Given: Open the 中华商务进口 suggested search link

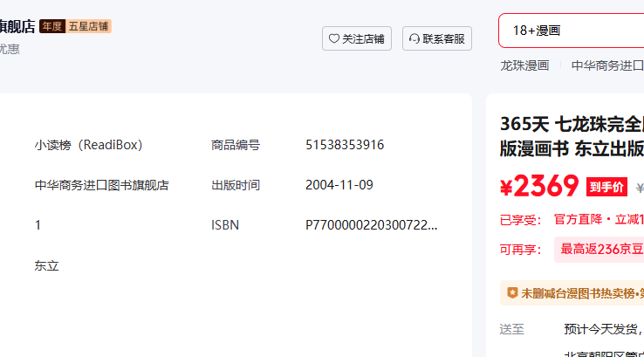Looking at the screenshot, I should point(606,65).
